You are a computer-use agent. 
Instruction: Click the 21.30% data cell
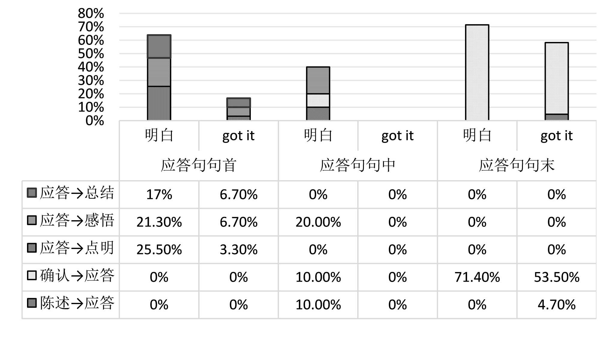[159, 222]
